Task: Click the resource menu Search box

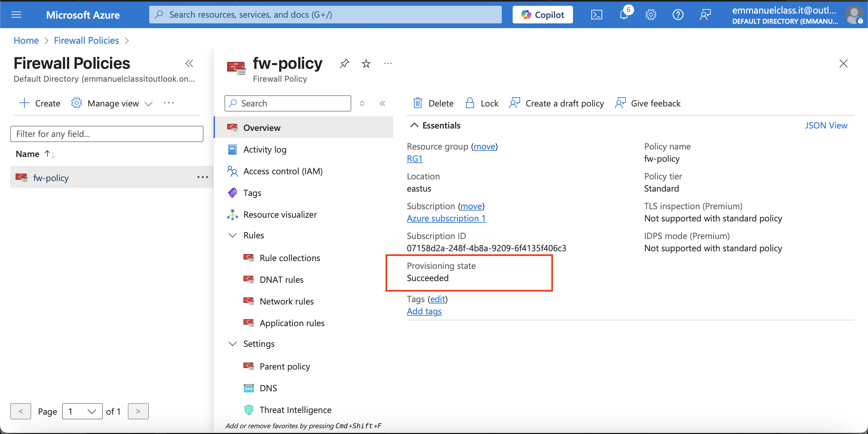Action: 288,103
